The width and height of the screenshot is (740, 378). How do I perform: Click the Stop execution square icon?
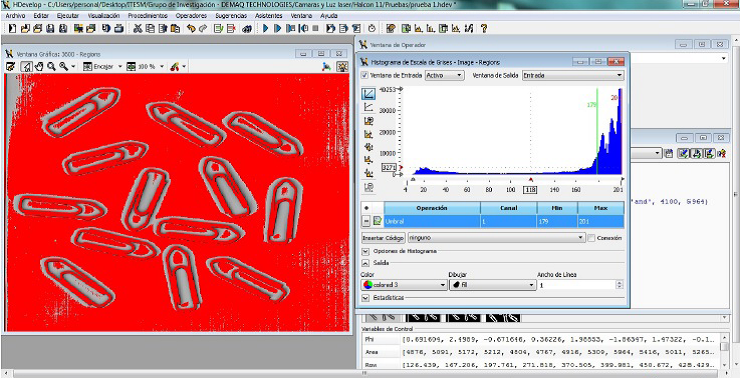(x=316, y=29)
